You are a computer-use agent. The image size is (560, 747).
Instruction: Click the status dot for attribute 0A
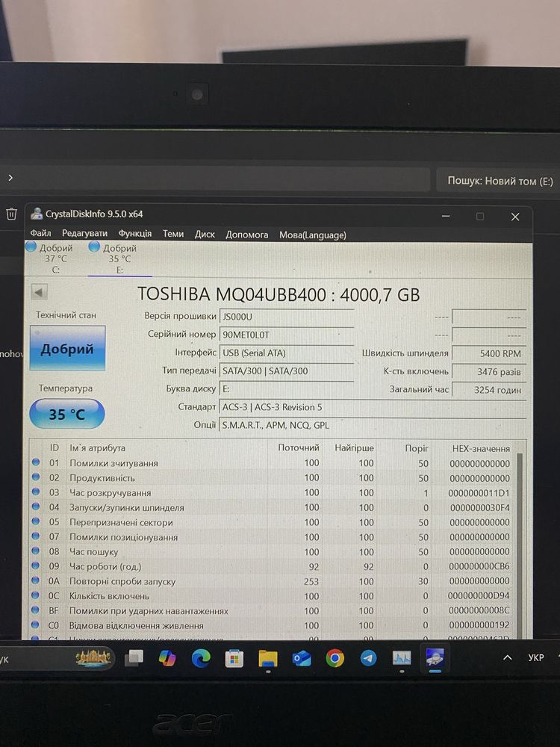pyautogui.click(x=36, y=580)
